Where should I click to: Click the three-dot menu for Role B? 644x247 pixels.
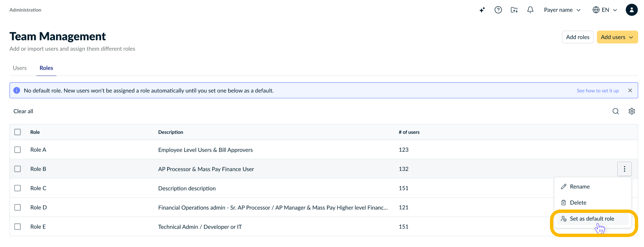click(624, 169)
